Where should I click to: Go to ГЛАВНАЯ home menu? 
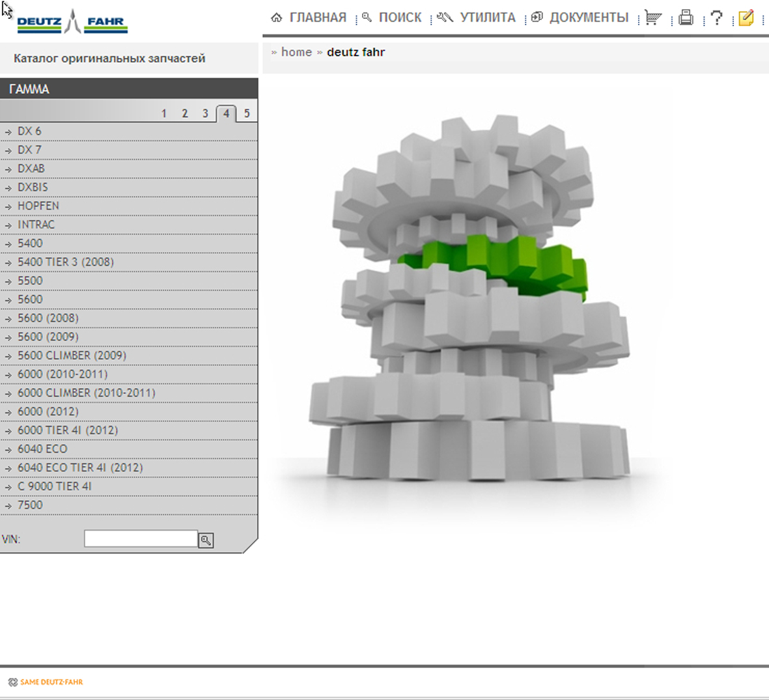[309, 18]
